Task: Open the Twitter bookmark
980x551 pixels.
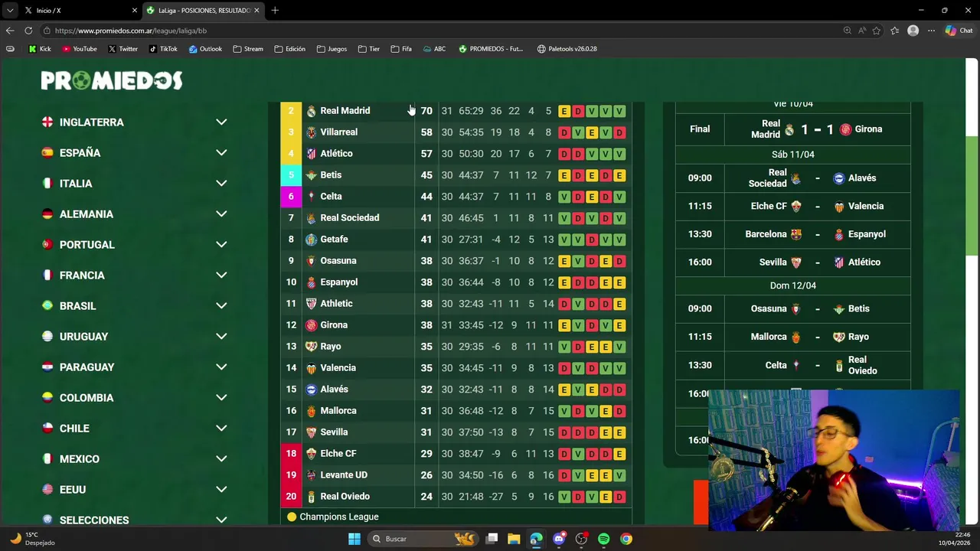Action: pyautogui.click(x=123, y=49)
